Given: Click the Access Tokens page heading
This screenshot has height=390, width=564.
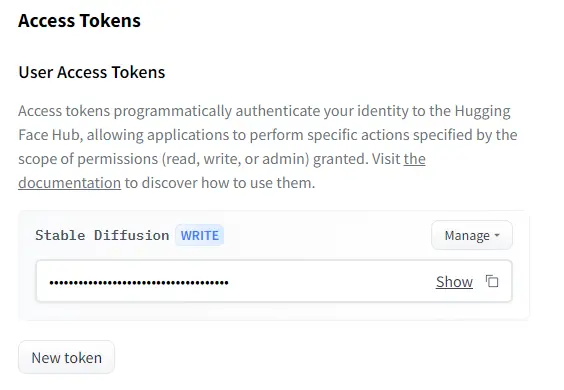Looking at the screenshot, I should [x=79, y=21].
